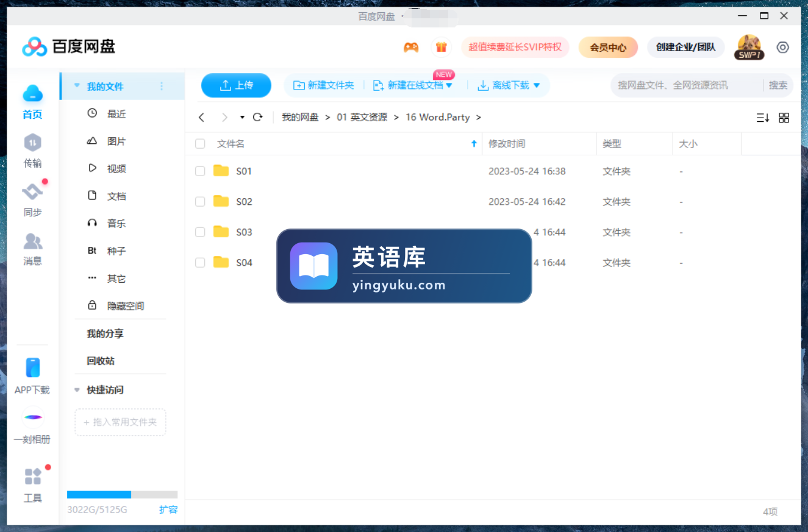This screenshot has height=532, width=808.
Task: Open the 首页 home icon in sidebar
Action: pos(33,93)
